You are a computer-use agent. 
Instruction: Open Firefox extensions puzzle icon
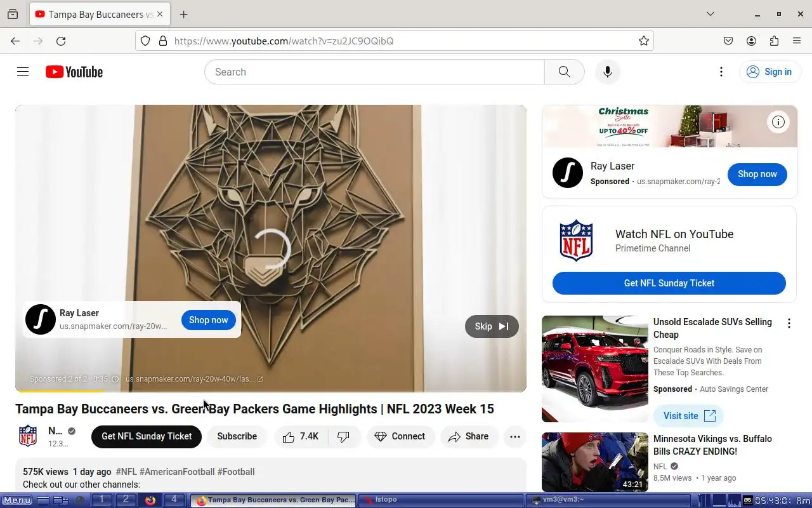pyautogui.click(x=774, y=41)
